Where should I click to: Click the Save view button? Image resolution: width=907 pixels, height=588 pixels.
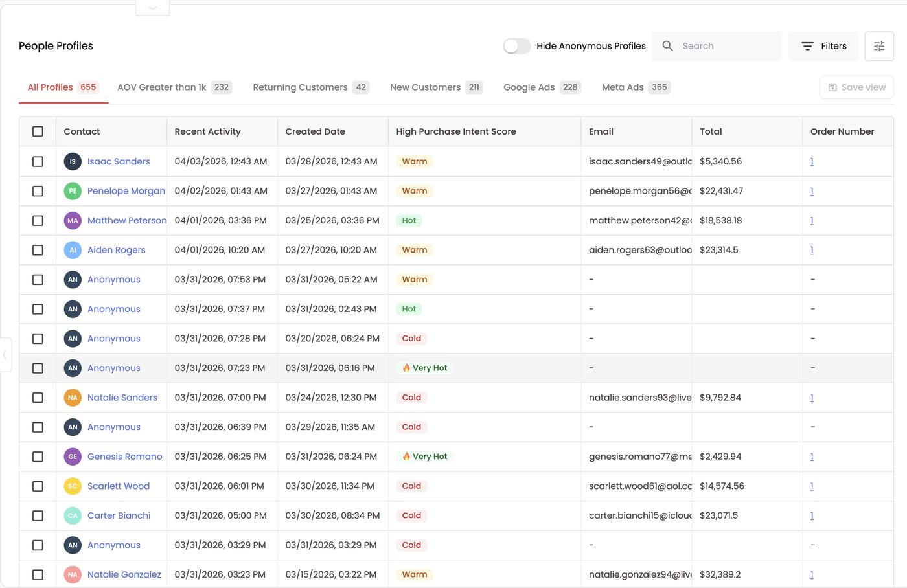pyautogui.click(x=856, y=87)
